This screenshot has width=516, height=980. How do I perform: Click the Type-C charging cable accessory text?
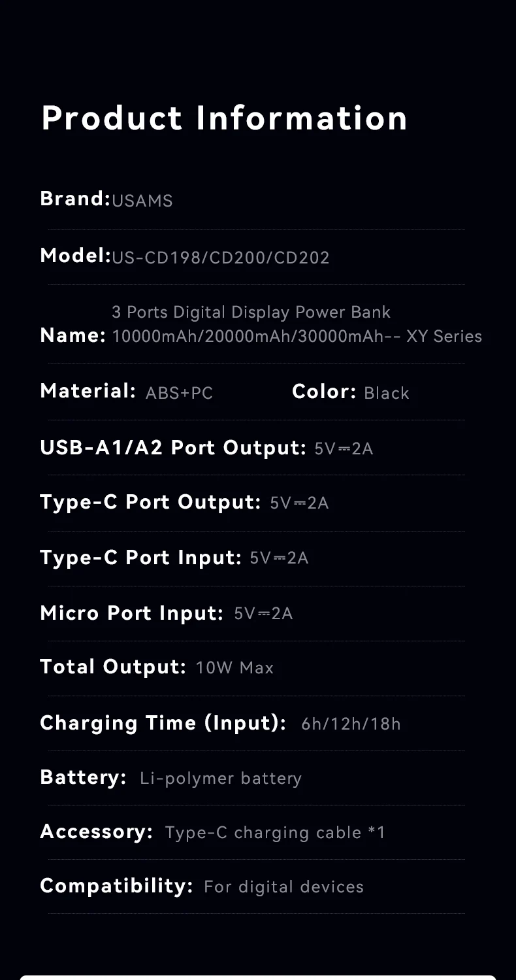click(275, 832)
